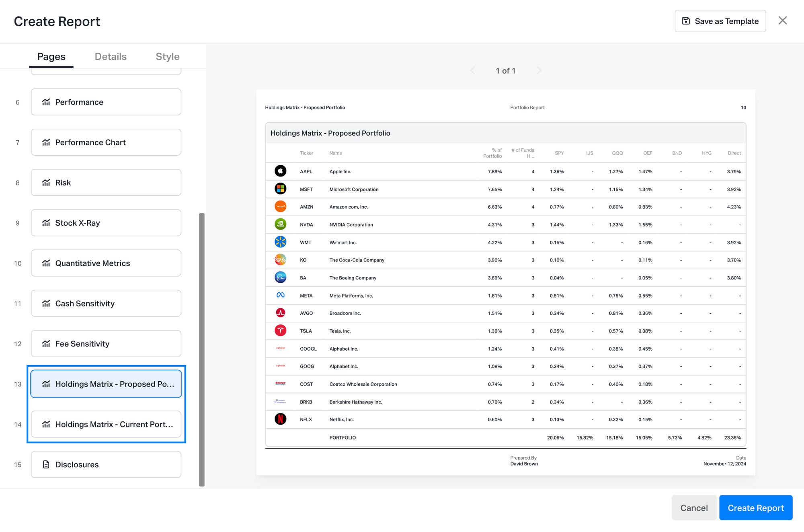Click the 23.35% Direct total value
Screen dimensions: 804x532
point(732,438)
